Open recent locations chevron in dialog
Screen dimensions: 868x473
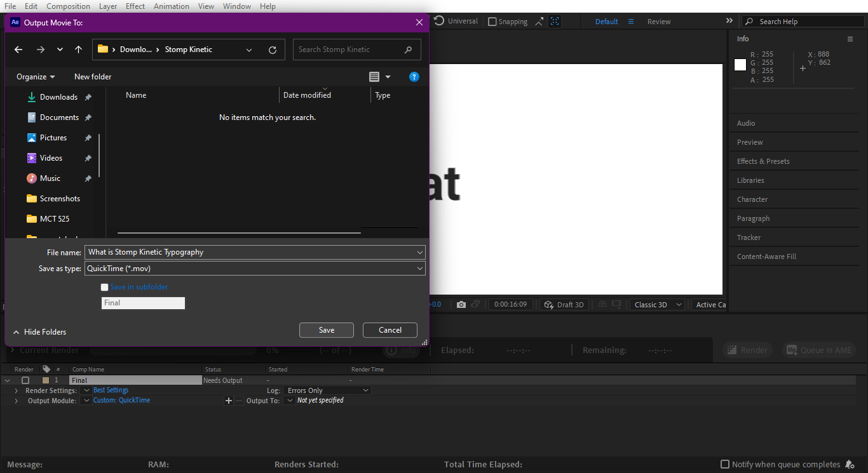tap(60, 50)
